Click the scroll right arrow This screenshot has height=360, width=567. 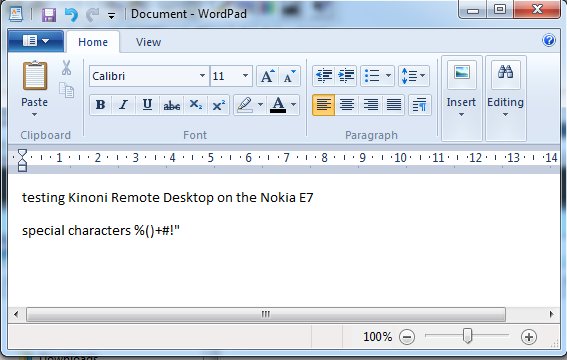(x=551, y=314)
